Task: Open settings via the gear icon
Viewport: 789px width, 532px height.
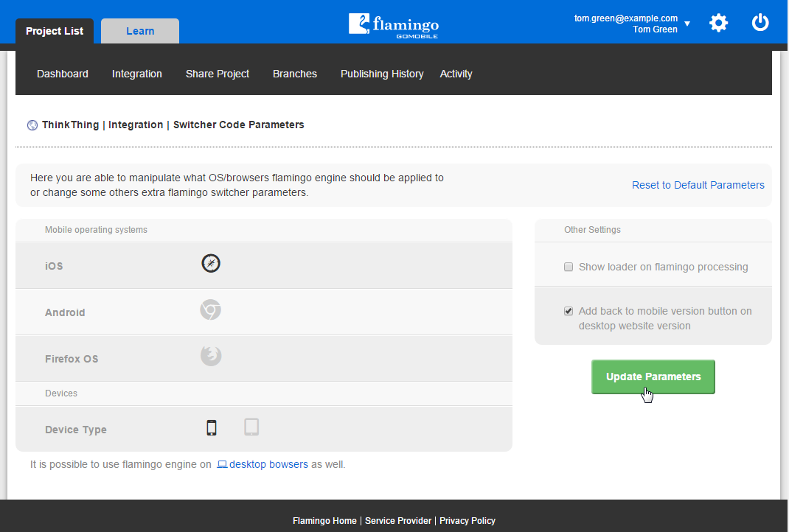Action: tap(718, 23)
